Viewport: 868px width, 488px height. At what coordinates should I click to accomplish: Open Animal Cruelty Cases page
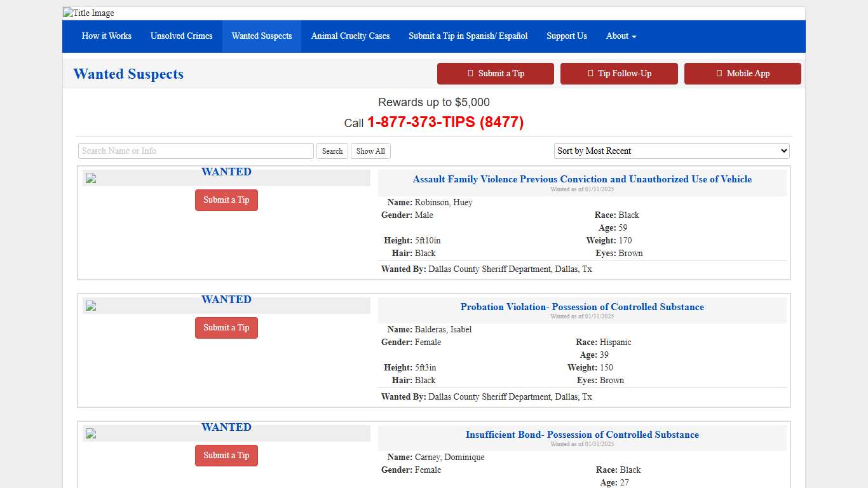pos(350,36)
